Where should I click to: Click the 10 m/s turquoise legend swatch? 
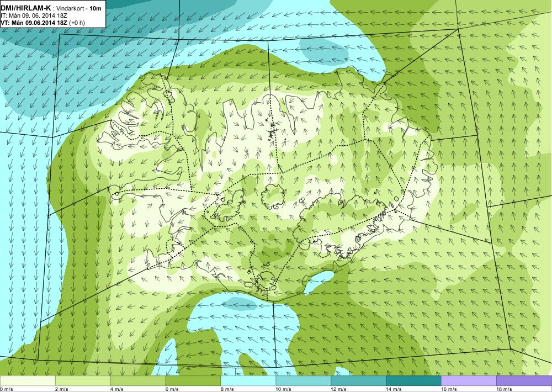point(304,381)
